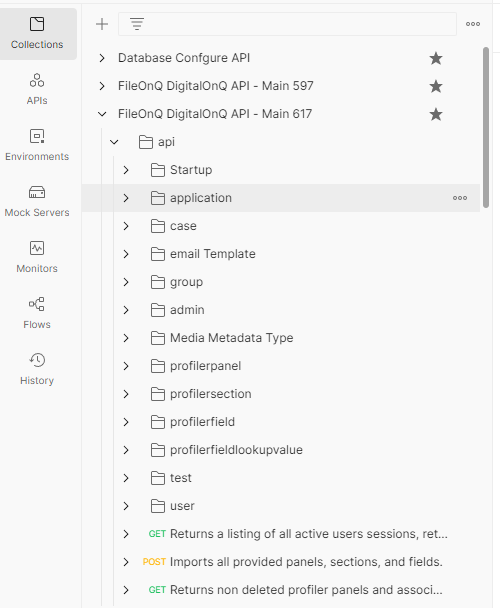
Task: Click the Media Metadata Type folder icon
Action: 157,338
